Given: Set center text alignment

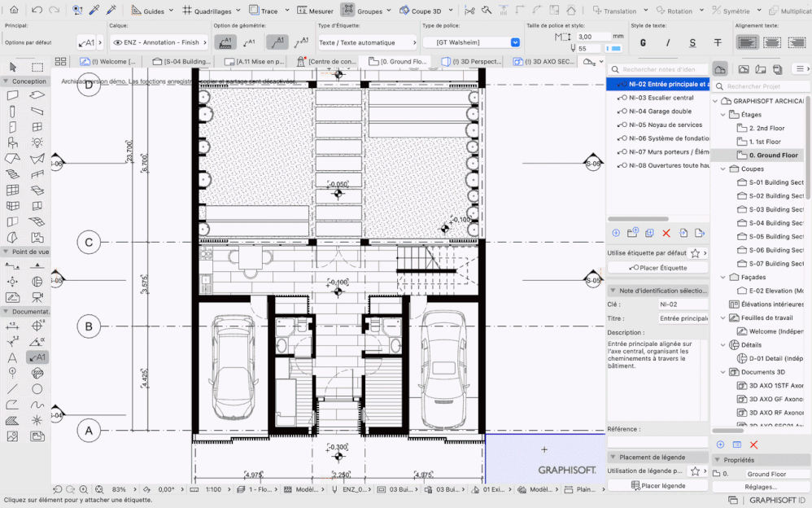Looking at the screenshot, I should pyautogui.click(x=772, y=42).
